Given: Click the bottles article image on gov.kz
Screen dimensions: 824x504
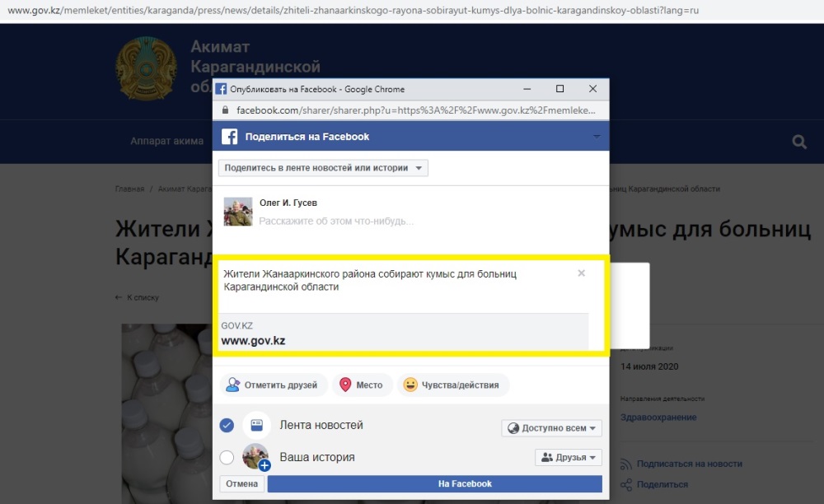Looking at the screenshot, I should point(167,413).
